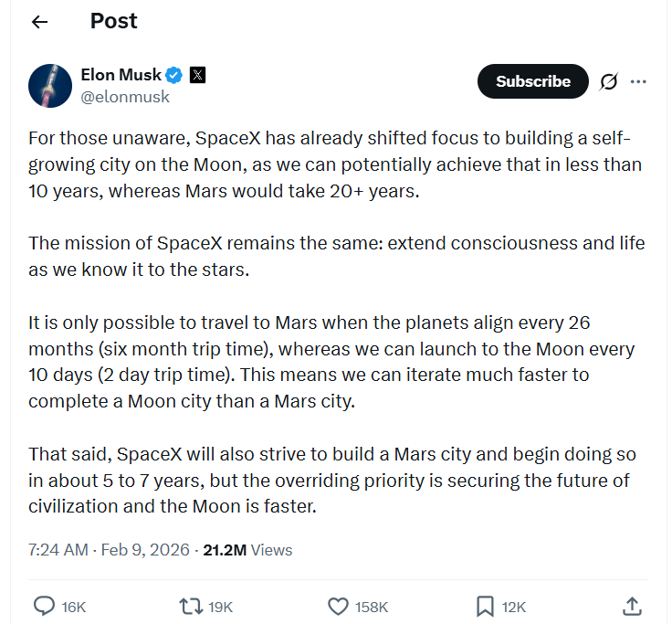Click Elon Musk's profile avatar

tap(50, 86)
